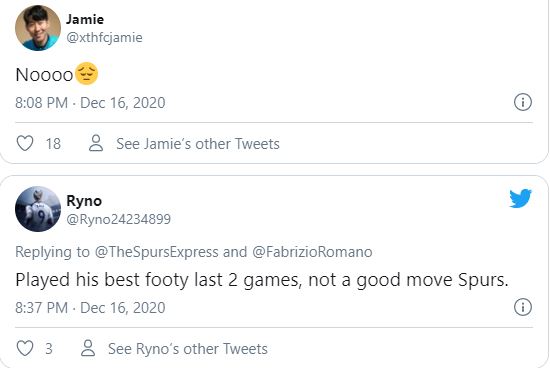Open Jamie's profile picture

(x=38, y=28)
